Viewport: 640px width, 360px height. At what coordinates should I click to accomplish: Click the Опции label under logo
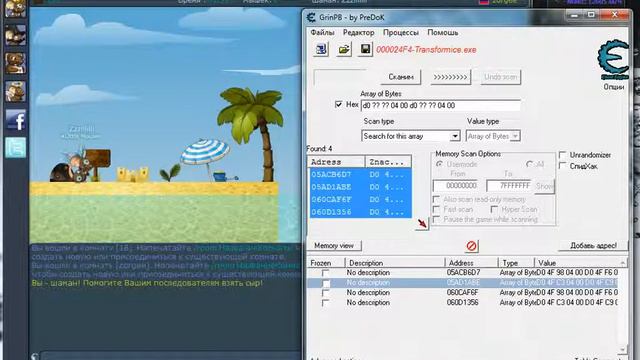(613, 87)
